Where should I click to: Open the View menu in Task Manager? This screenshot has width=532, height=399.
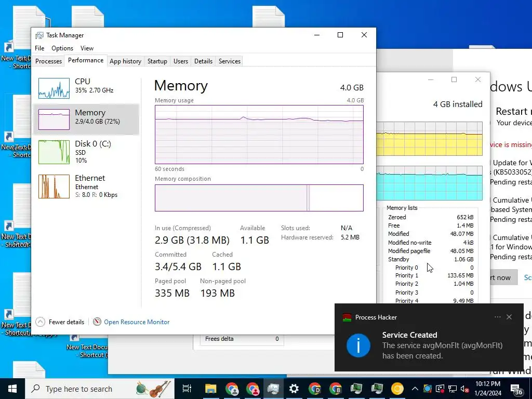(x=87, y=48)
